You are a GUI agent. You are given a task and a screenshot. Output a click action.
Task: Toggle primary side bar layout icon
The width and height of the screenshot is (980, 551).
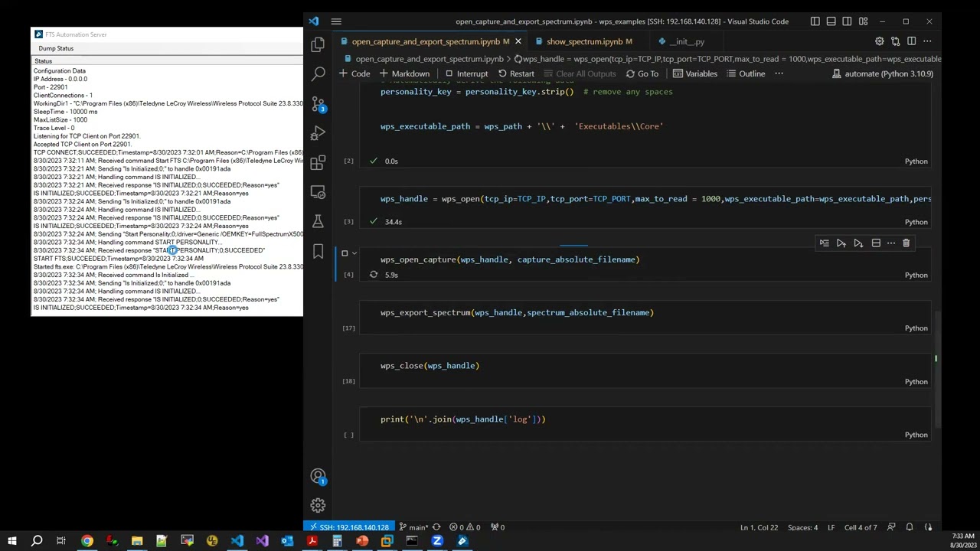[x=815, y=21]
